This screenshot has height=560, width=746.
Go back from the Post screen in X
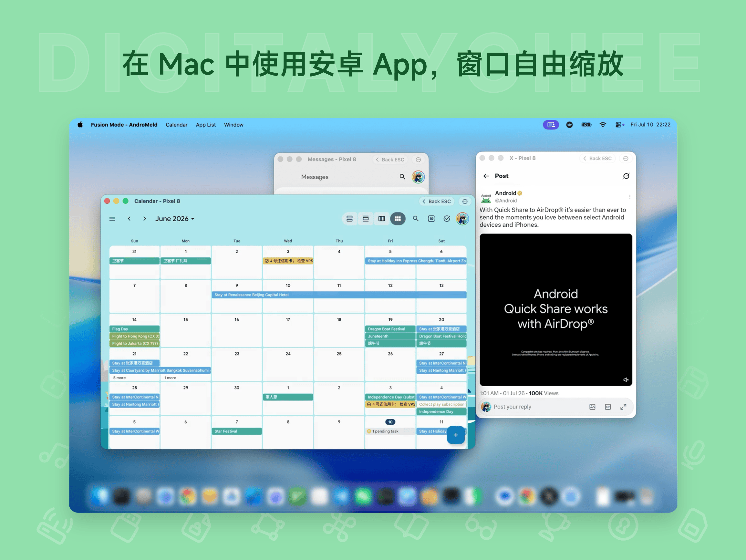(x=486, y=176)
